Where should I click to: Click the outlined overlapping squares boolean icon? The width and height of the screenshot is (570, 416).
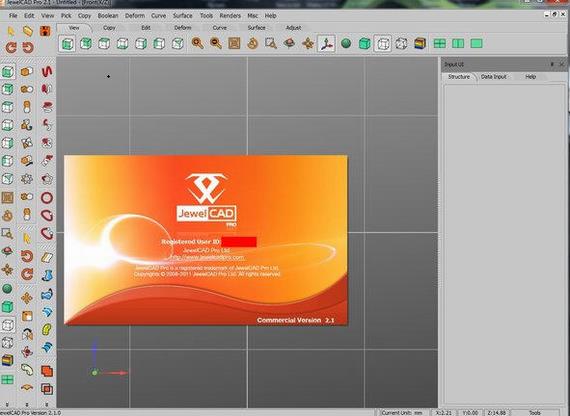(47, 389)
